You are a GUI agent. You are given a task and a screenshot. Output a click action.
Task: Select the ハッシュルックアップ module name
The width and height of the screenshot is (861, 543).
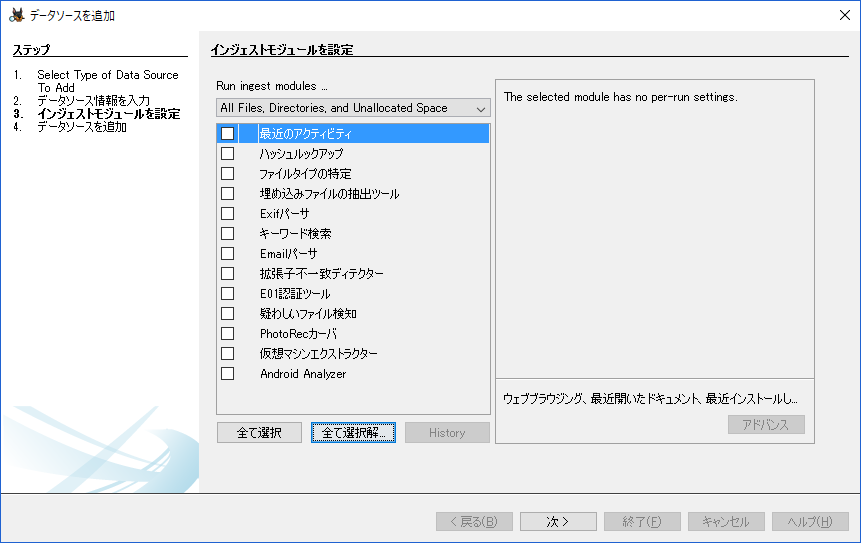[x=301, y=154]
